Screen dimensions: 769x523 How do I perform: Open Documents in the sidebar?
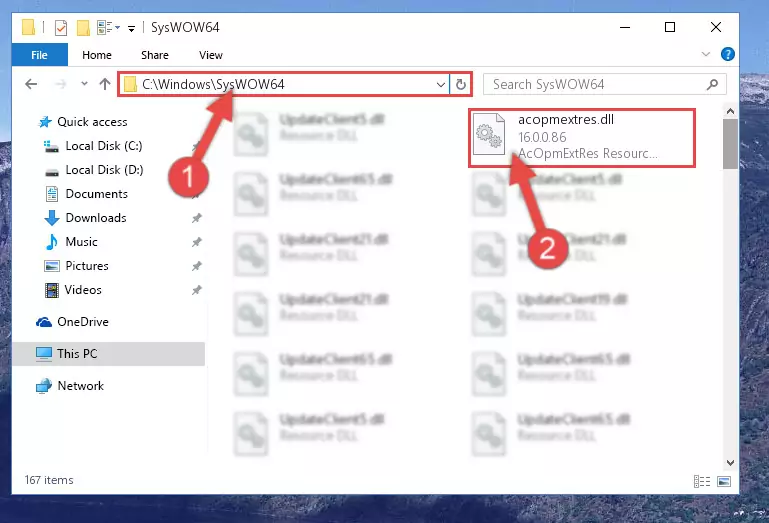tap(86, 194)
